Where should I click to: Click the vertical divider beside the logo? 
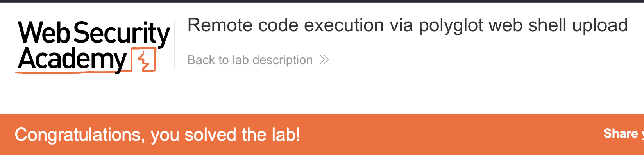tap(174, 45)
